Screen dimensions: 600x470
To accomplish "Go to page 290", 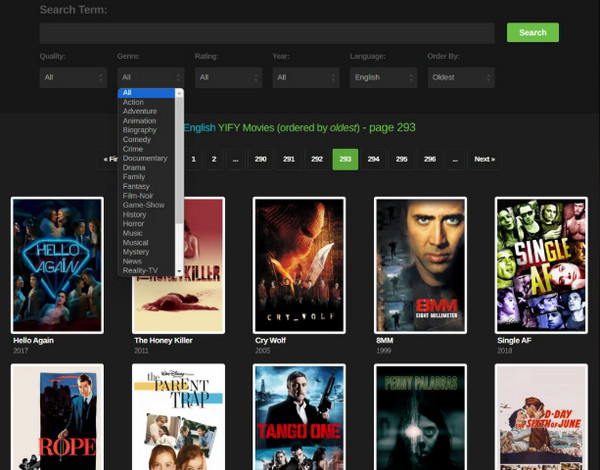I will 261,159.
